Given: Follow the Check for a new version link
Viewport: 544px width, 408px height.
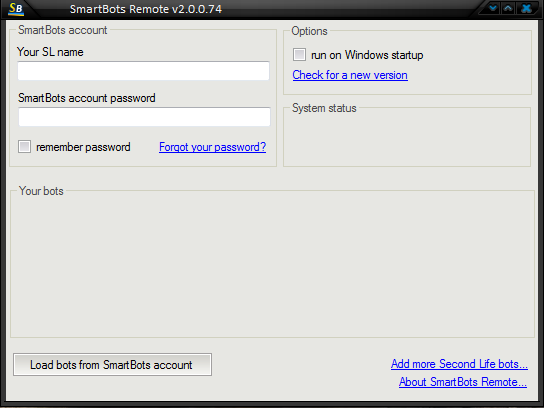Looking at the screenshot, I should pos(350,75).
